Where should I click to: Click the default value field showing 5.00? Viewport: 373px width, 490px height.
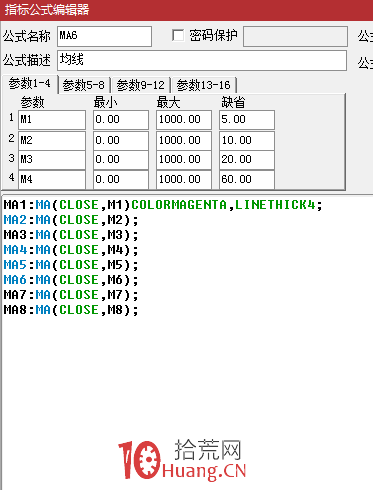pos(247,120)
